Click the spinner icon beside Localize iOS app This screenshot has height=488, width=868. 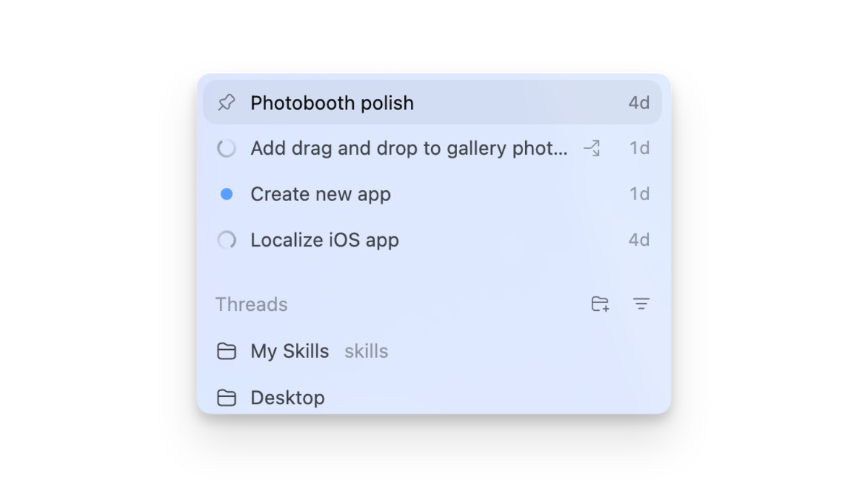click(x=226, y=240)
